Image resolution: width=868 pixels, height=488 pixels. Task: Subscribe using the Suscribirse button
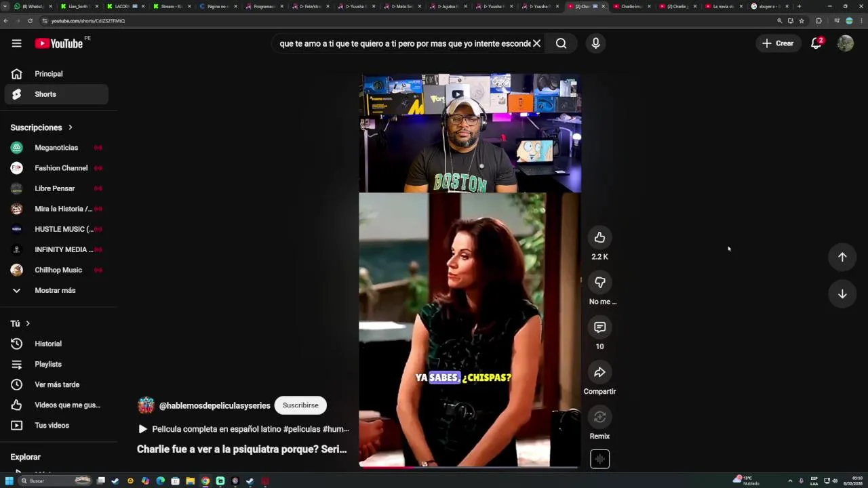(300, 405)
